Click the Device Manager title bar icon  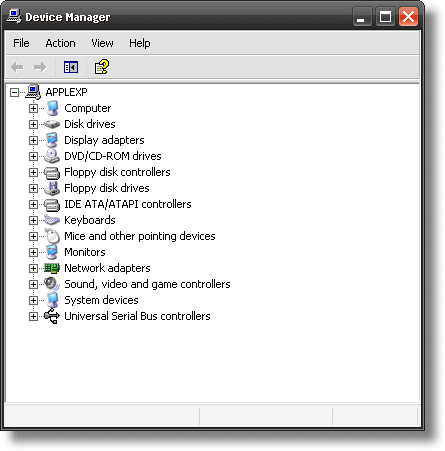click(14, 17)
